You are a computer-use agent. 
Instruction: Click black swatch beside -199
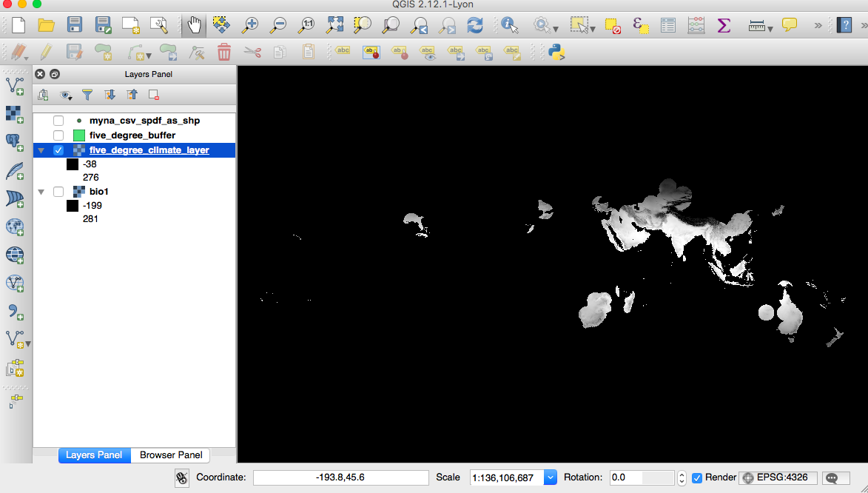click(73, 206)
